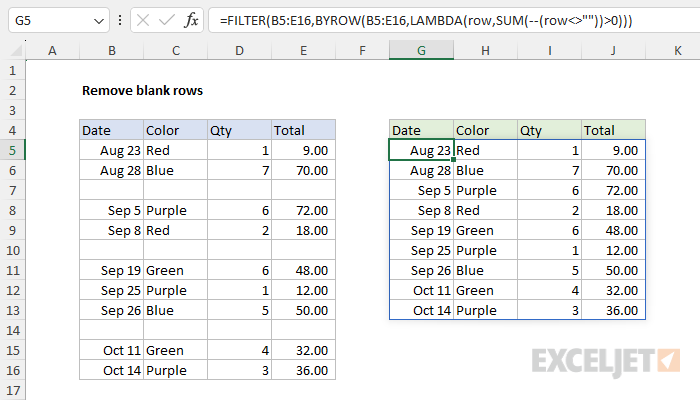700x400 pixels.
Task: Click the 'Date' header in column B
Action: point(112,130)
